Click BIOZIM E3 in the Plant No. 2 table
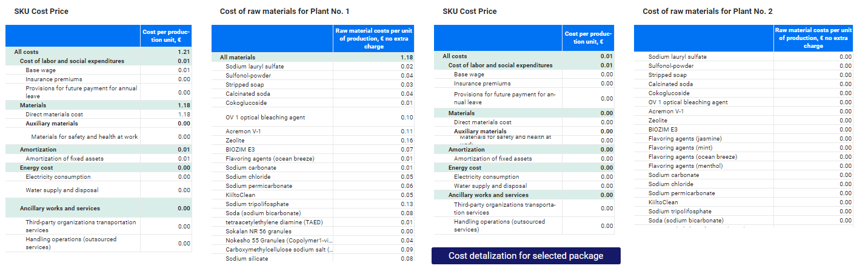Image resolution: width=868 pixels, height=274 pixels. pyautogui.click(x=663, y=129)
